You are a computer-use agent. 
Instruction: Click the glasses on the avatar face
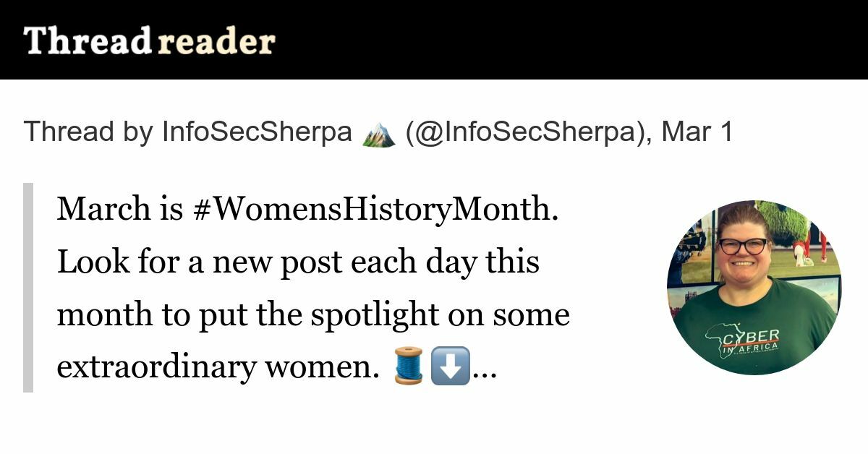point(743,246)
